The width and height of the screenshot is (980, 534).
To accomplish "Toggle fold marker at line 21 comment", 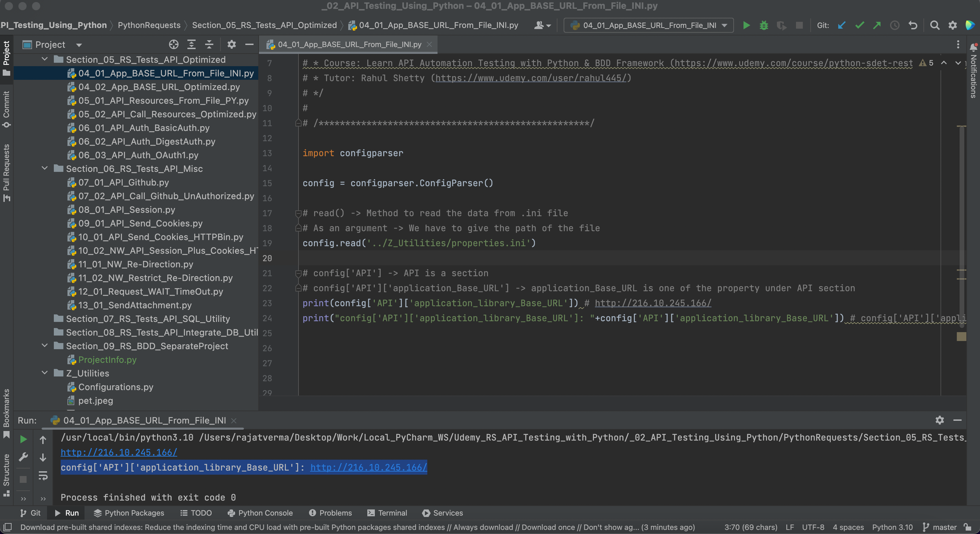I will [298, 273].
